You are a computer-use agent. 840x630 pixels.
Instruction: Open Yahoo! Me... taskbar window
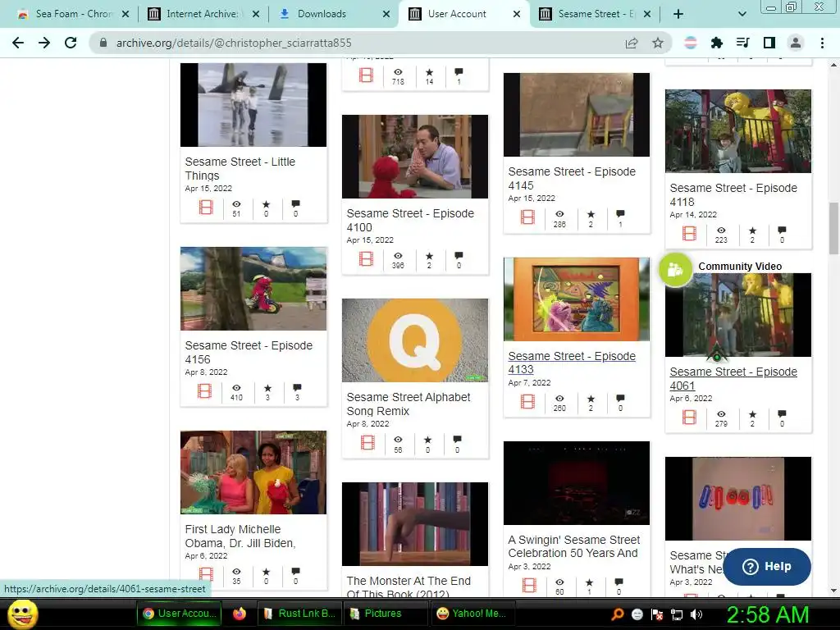click(472, 614)
